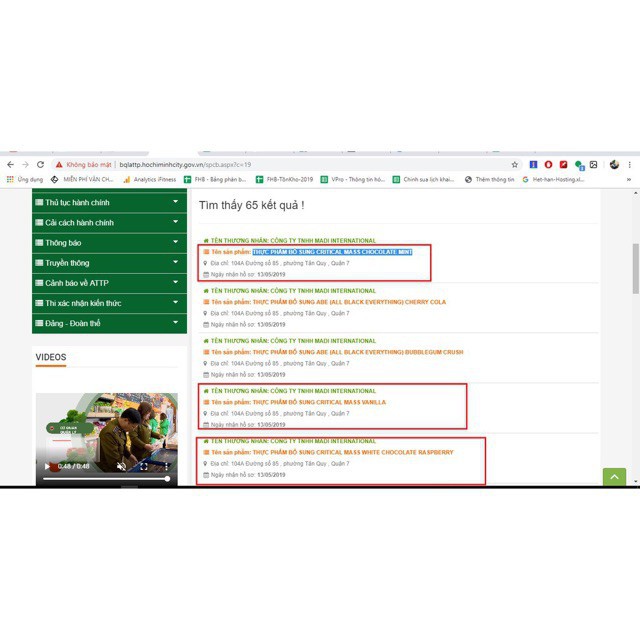Open the CRITICAL MASS VANILLA product link
Screen dimensions: 640x640
(x=318, y=402)
